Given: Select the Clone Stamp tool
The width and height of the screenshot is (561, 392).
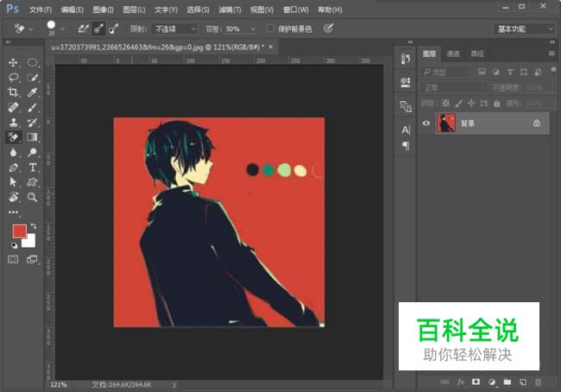Looking at the screenshot, I should click(x=13, y=123).
